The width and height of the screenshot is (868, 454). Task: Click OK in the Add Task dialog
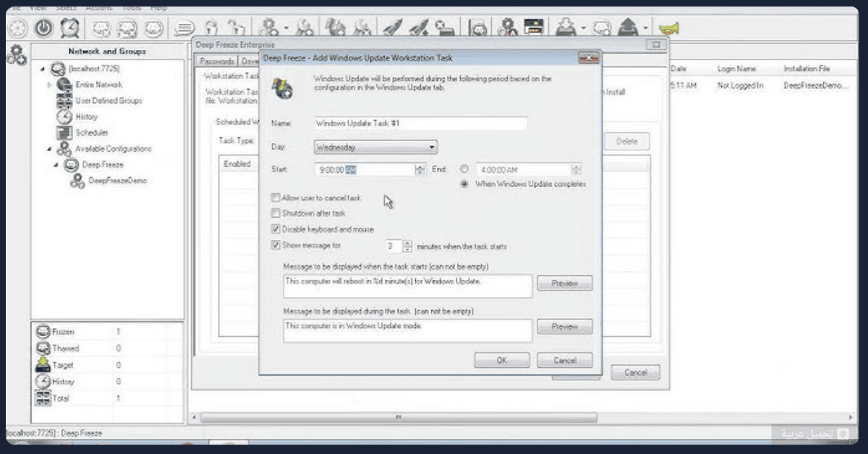click(502, 360)
